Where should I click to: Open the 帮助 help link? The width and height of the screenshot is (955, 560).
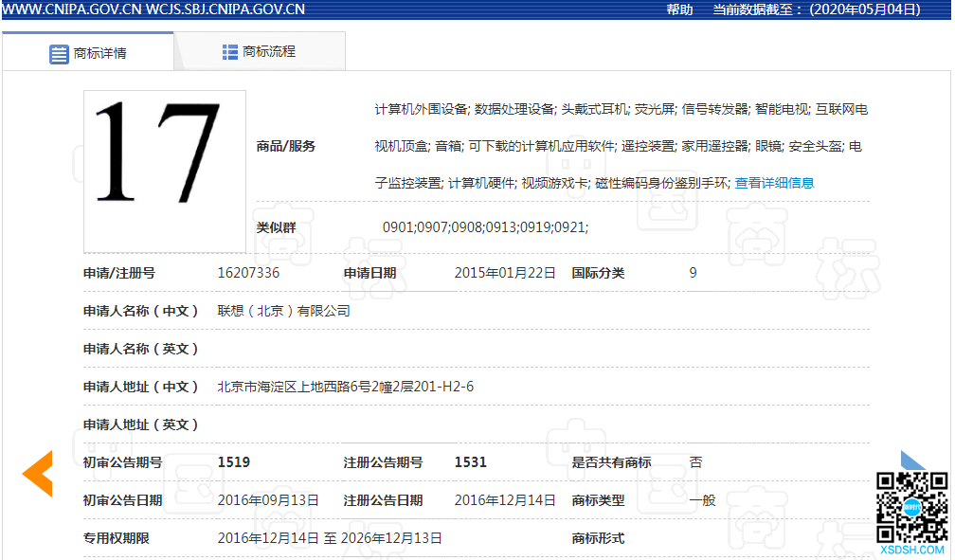click(x=679, y=9)
